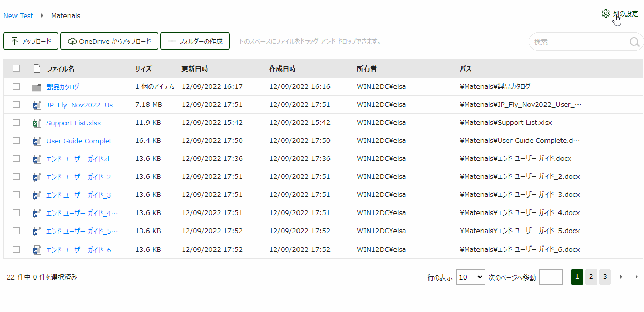Sort by ファイル名 column header
The image size is (644, 312).
point(61,69)
